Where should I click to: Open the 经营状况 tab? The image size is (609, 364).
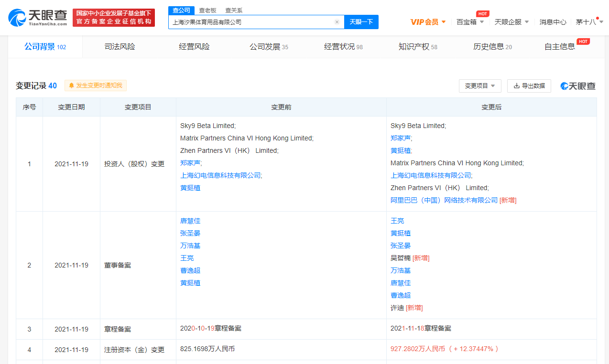tap(343, 47)
